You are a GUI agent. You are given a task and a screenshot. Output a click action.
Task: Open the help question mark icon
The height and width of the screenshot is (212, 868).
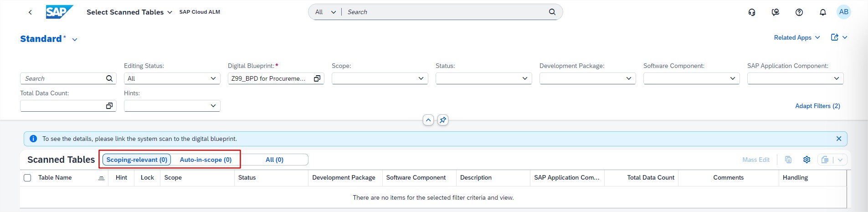click(x=799, y=12)
